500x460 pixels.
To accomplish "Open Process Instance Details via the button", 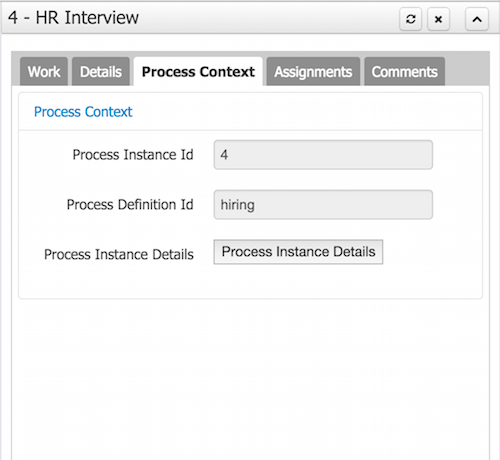I will [x=298, y=252].
